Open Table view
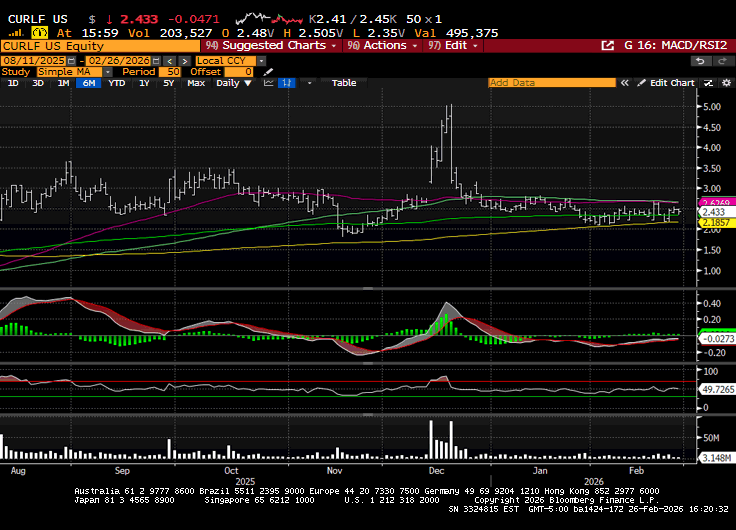The height and width of the screenshot is (530, 736). (344, 83)
